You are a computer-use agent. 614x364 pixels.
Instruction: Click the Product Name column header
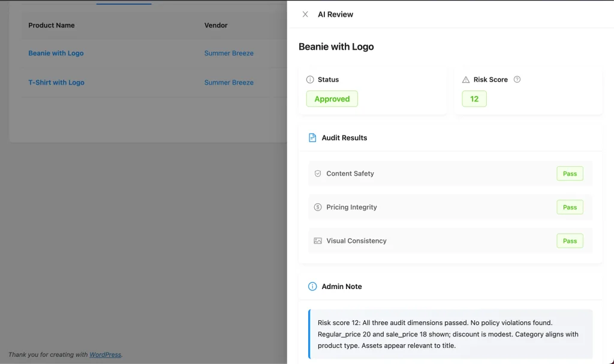click(50, 25)
